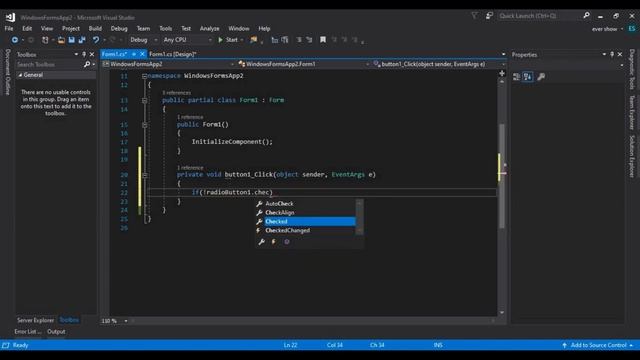640x360 pixels.
Task: Collapse the Form1 class outlining region
Action: (144, 100)
